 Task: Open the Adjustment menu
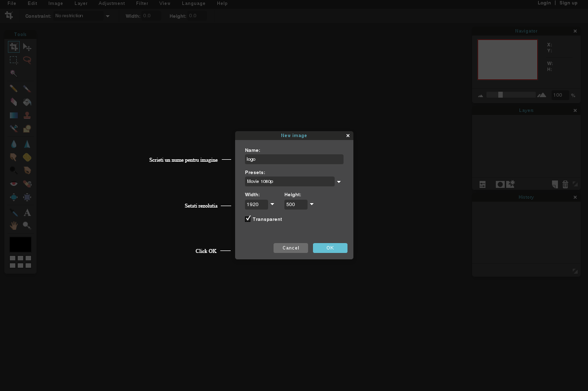[112, 3]
